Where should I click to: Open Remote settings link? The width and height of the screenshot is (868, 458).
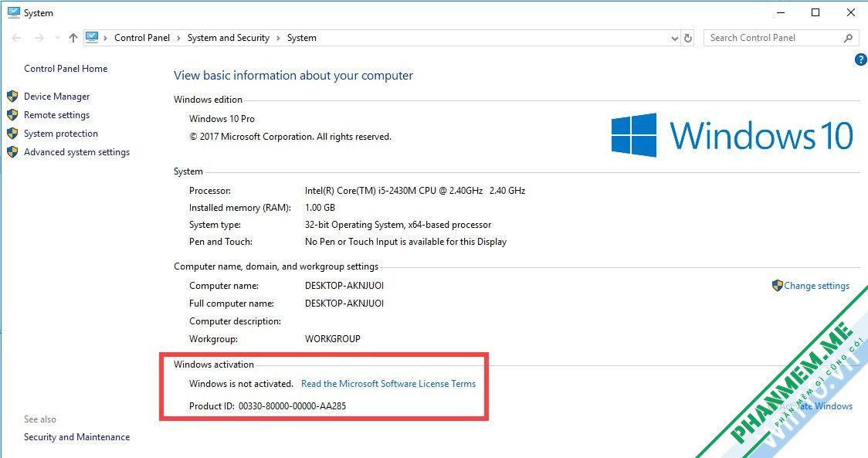56,114
